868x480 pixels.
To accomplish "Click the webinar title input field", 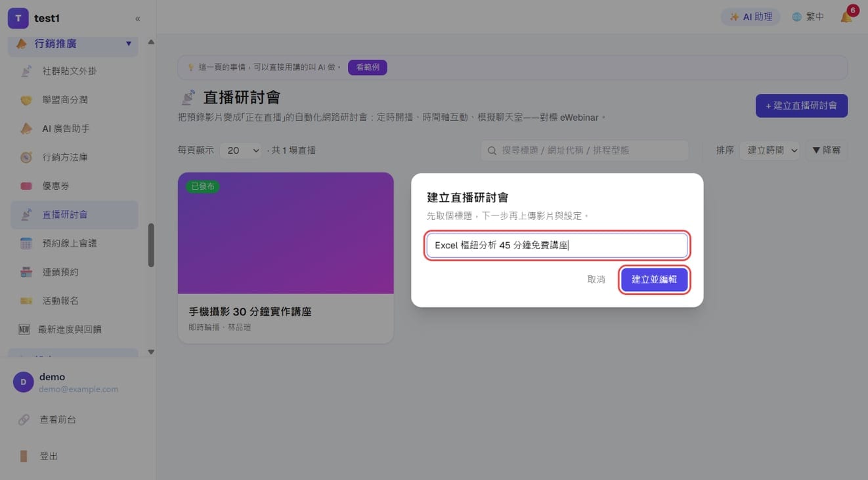I will (557, 246).
